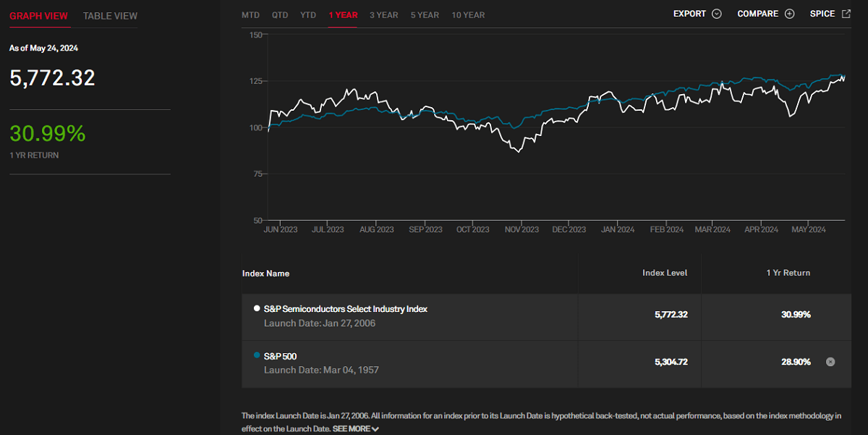This screenshot has width=868, height=435.
Task: Click the NOV 2023 axis label
Action: 521,229
